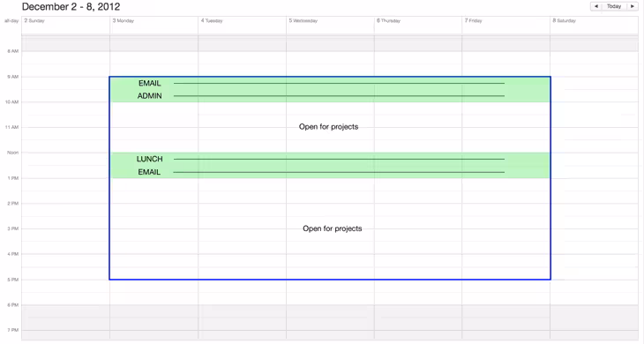This screenshot has height=344, width=644.
Task: Click the LUNCH block label
Action: click(x=149, y=159)
